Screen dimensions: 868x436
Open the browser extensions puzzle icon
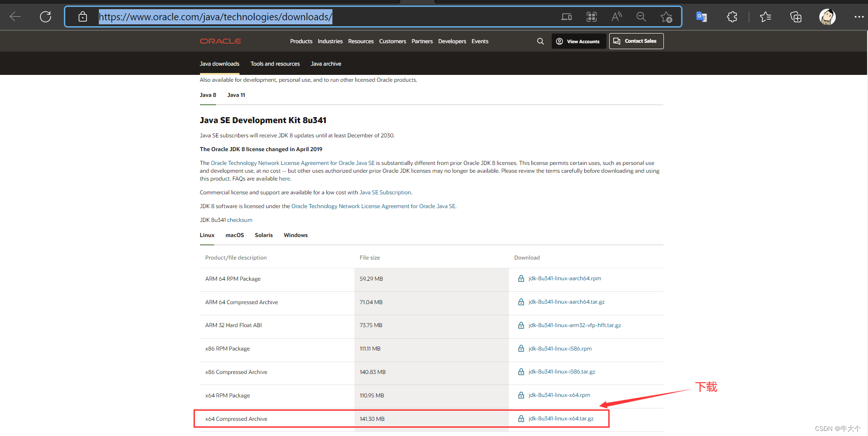[x=731, y=17]
